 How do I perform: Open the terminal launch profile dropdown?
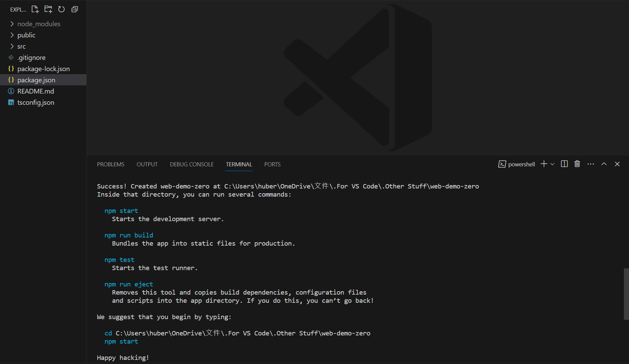tap(552, 164)
